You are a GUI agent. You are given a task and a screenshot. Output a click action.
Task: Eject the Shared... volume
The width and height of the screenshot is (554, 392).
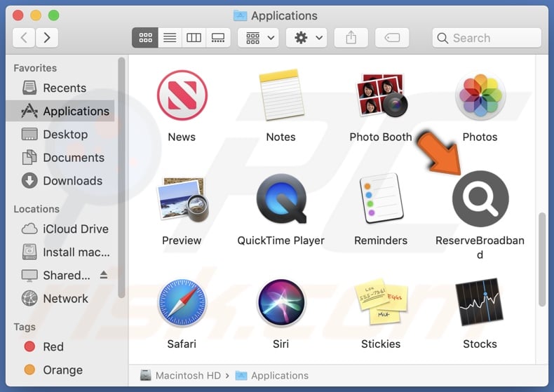tap(104, 275)
